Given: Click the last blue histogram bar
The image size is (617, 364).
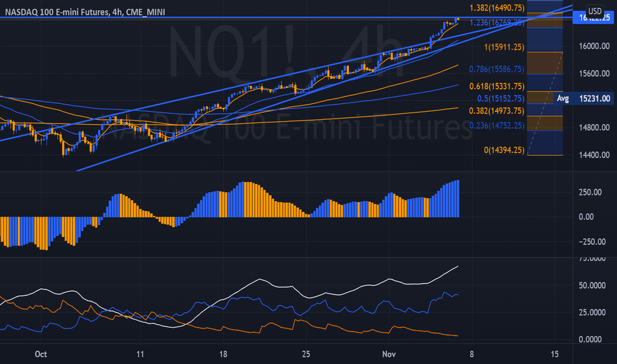Looking at the screenshot, I should [458, 199].
